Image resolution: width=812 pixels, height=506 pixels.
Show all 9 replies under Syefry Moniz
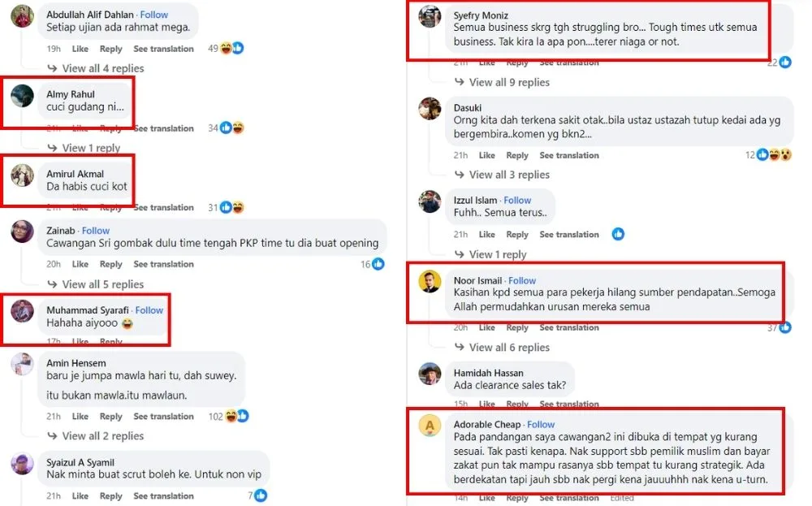coord(509,82)
